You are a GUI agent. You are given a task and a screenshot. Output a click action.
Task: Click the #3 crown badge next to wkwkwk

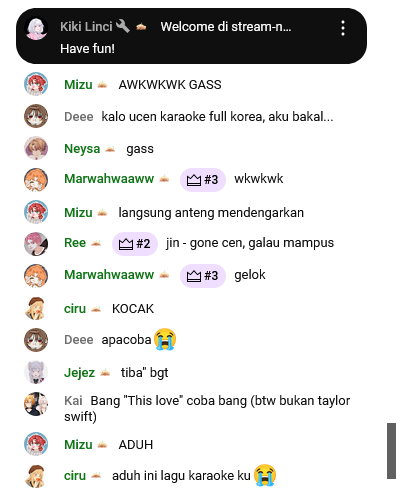203,180
